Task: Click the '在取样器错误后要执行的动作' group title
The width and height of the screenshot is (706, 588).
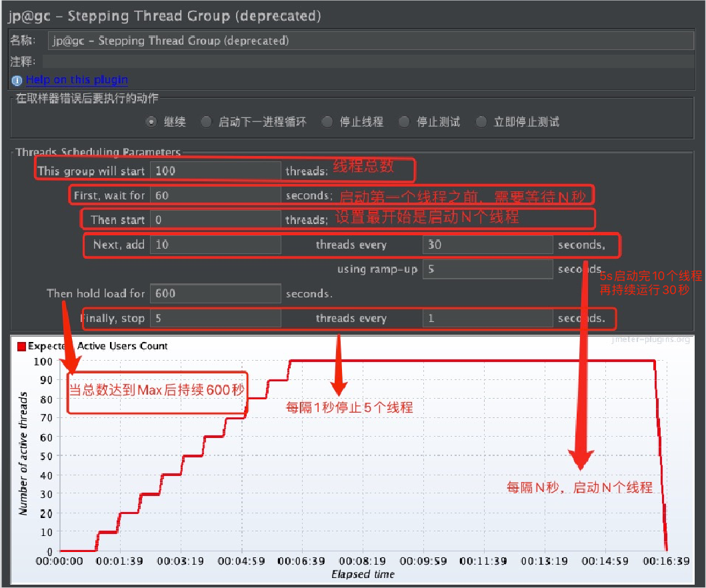Action: point(87,98)
